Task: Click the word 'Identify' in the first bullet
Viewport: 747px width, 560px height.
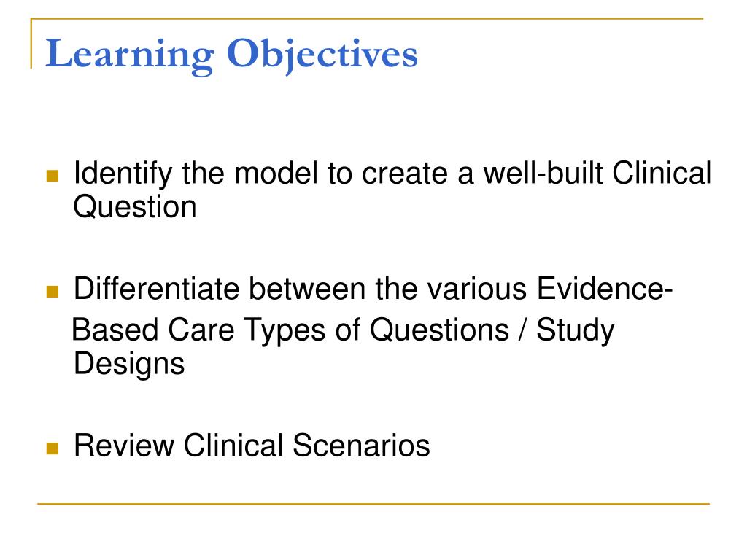Action: [x=123, y=174]
